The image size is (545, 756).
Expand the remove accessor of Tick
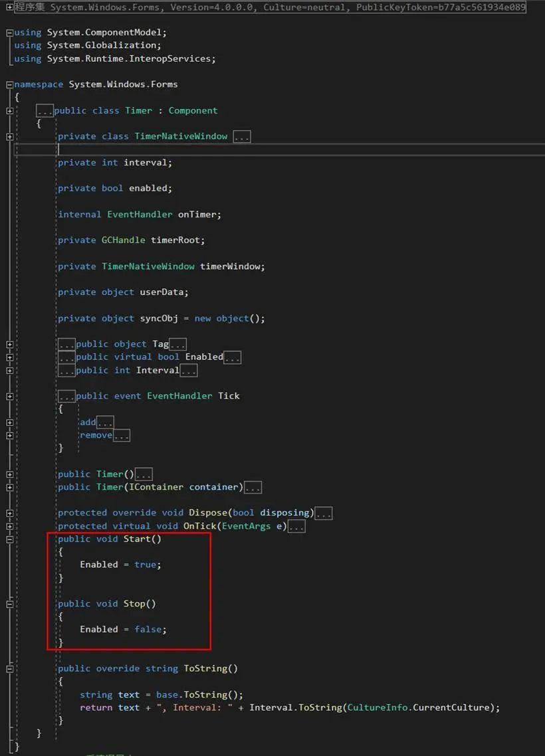(121, 434)
